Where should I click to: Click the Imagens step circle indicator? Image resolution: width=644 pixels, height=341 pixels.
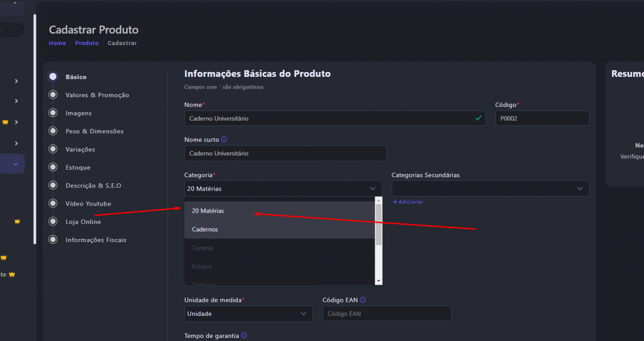pyautogui.click(x=53, y=113)
